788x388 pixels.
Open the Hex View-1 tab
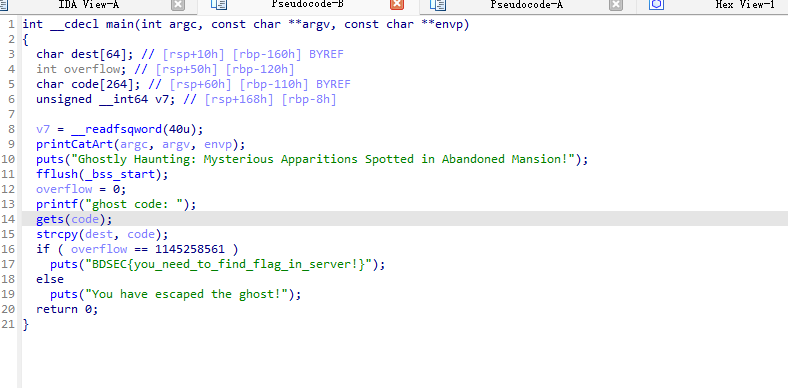[x=745, y=5]
